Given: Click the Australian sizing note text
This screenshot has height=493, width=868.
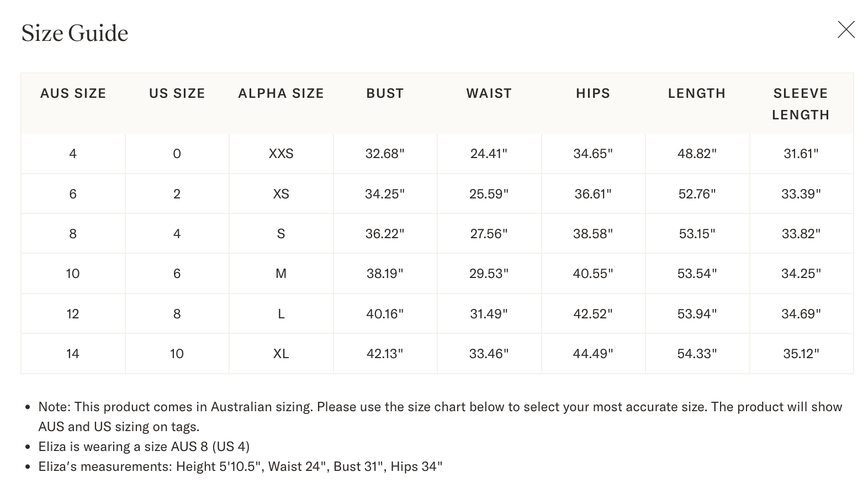Looking at the screenshot, I should [x=440, y=407].
